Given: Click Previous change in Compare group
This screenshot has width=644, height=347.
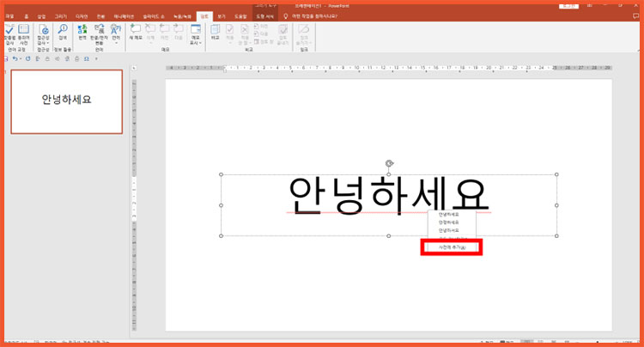Looking at the screenshot, I should click(261, 27).
